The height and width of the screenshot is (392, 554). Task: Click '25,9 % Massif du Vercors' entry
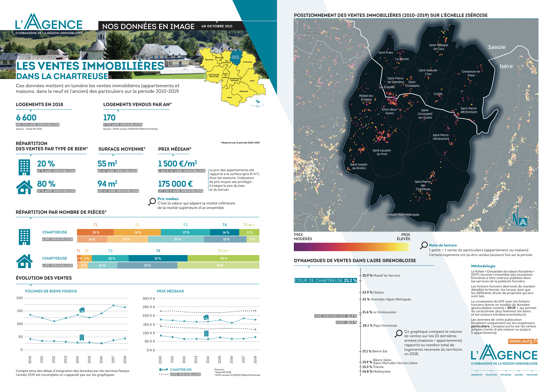coord(381,275)
